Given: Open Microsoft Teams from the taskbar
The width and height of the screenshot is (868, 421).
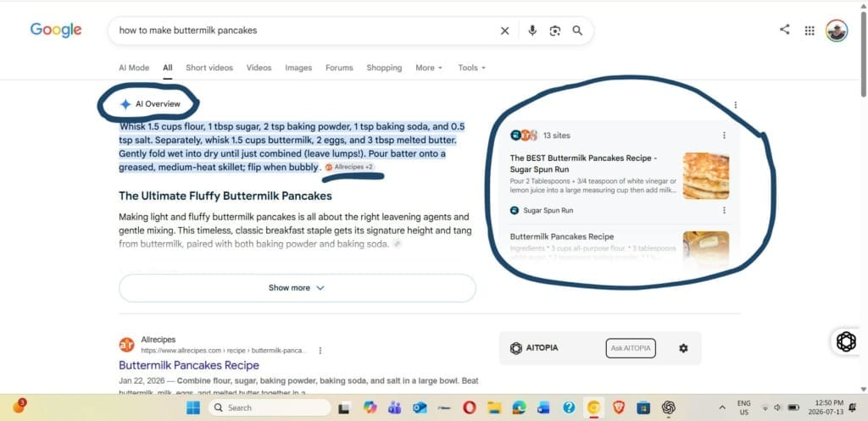Looking at the screenshot, I should click(395, 407).
